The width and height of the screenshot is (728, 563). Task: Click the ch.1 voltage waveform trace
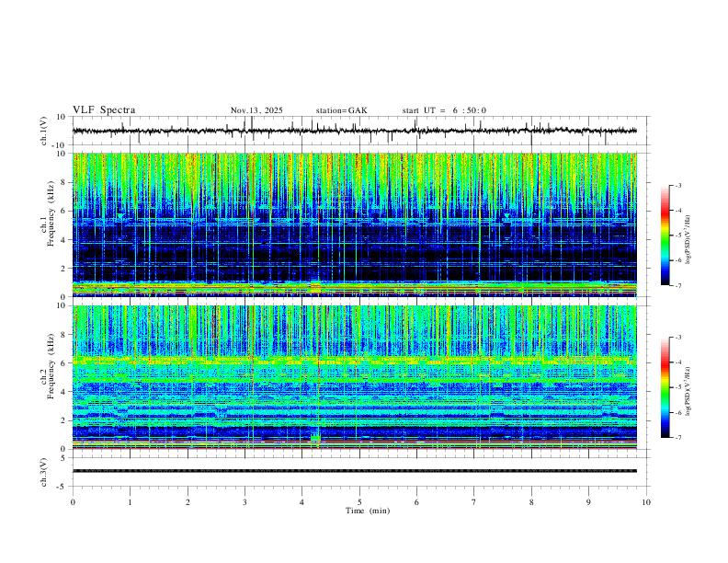(x=355, y=131)
